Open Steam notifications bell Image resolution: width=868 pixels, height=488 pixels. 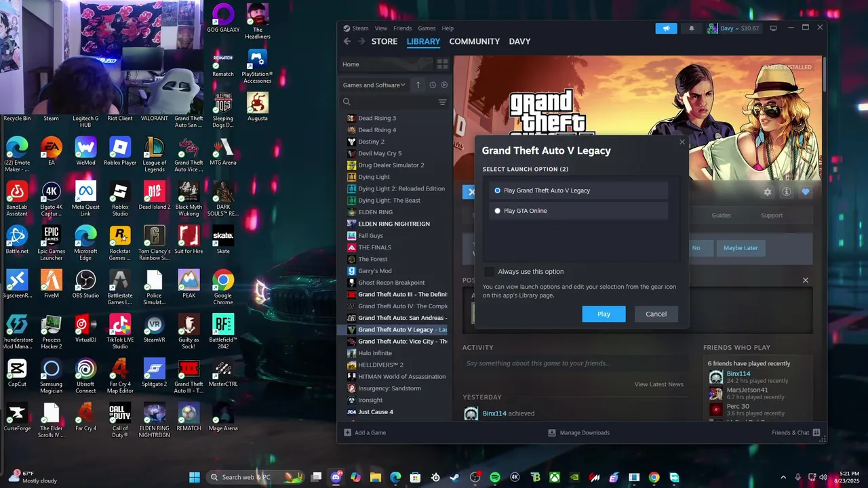point(692,28)
